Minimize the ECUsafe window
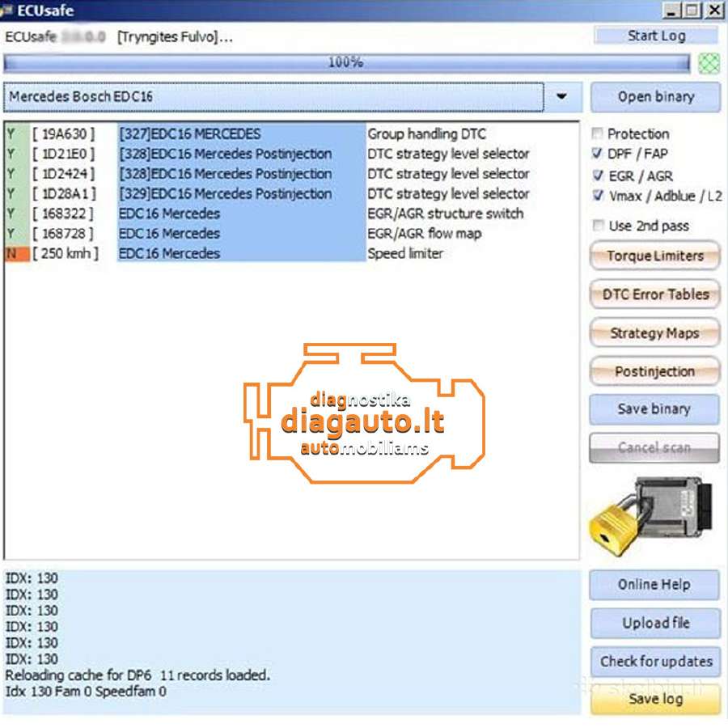 click(x=671, y=11)
